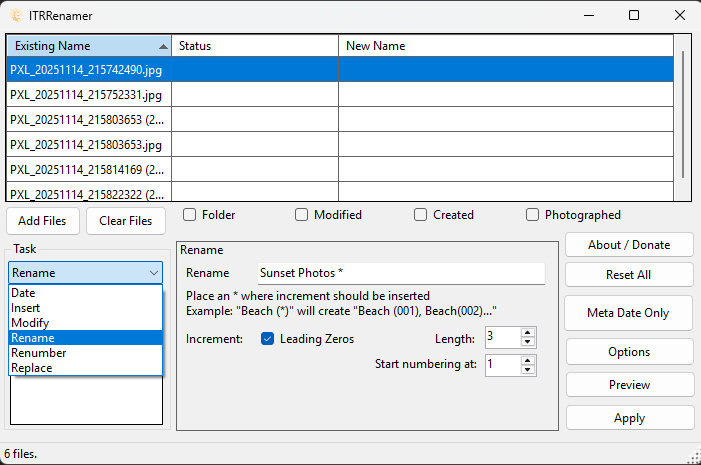Decrease the Start numbering at value
Viewport: 701px width, 465px height.
[x=528, y=370]
